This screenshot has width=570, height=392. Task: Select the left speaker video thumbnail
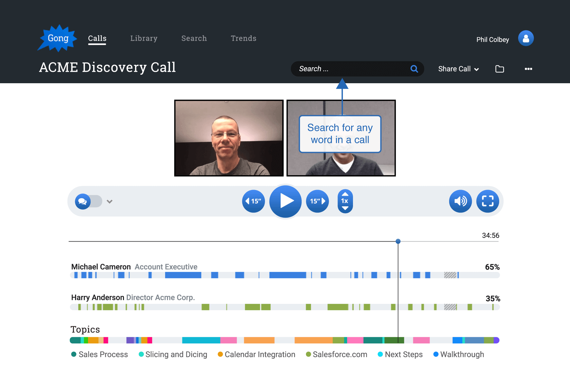(229, 138)
